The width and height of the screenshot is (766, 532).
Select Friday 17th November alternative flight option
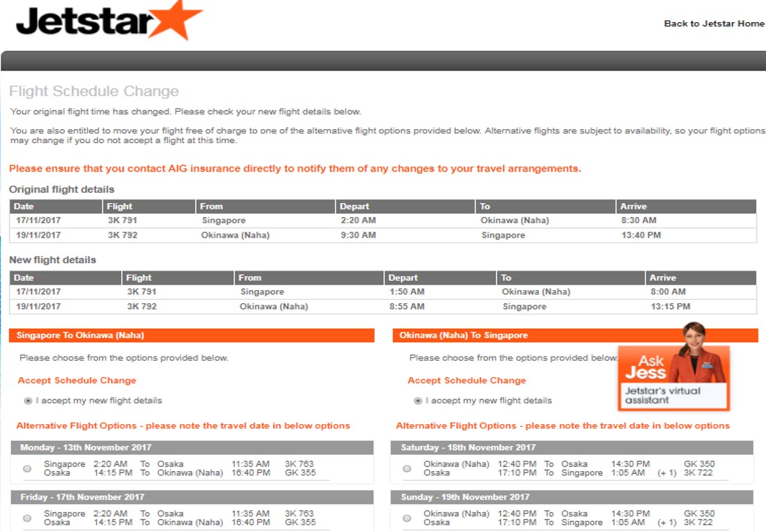coord(28,518)
